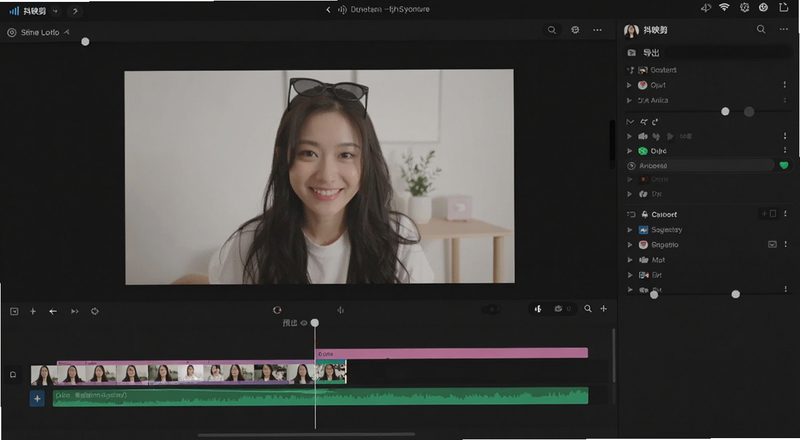The height and width of the screenshot is (440, 800).
Task: Click the timeline target crosshair icon
Action: pos(94,311)
